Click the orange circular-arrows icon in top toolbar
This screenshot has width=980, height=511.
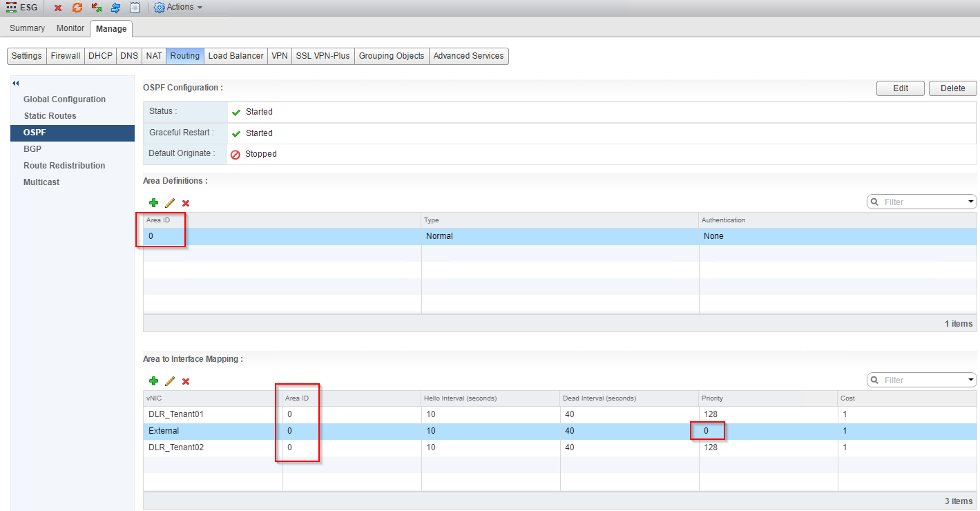pos(77,8)
